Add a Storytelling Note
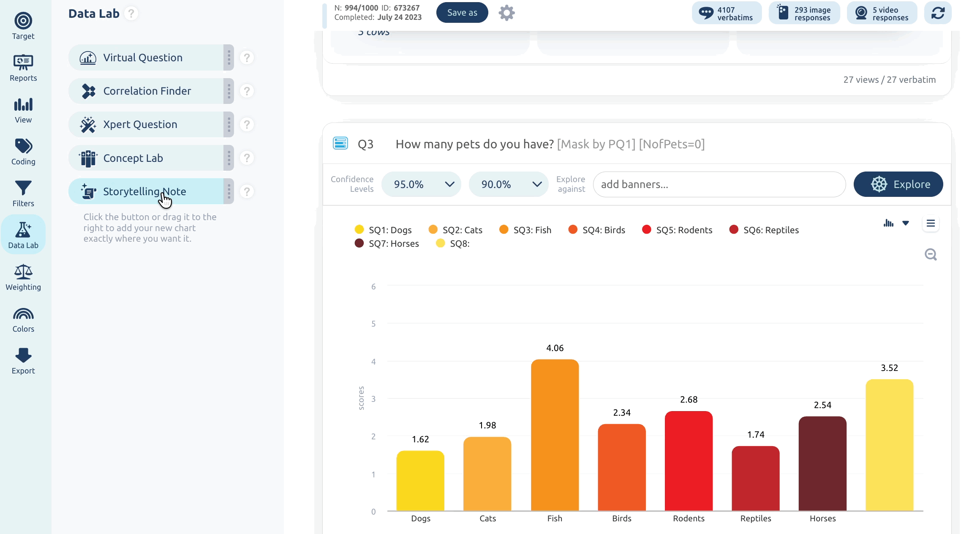This screenshot has height=534, width=980. tap(146, 191)
